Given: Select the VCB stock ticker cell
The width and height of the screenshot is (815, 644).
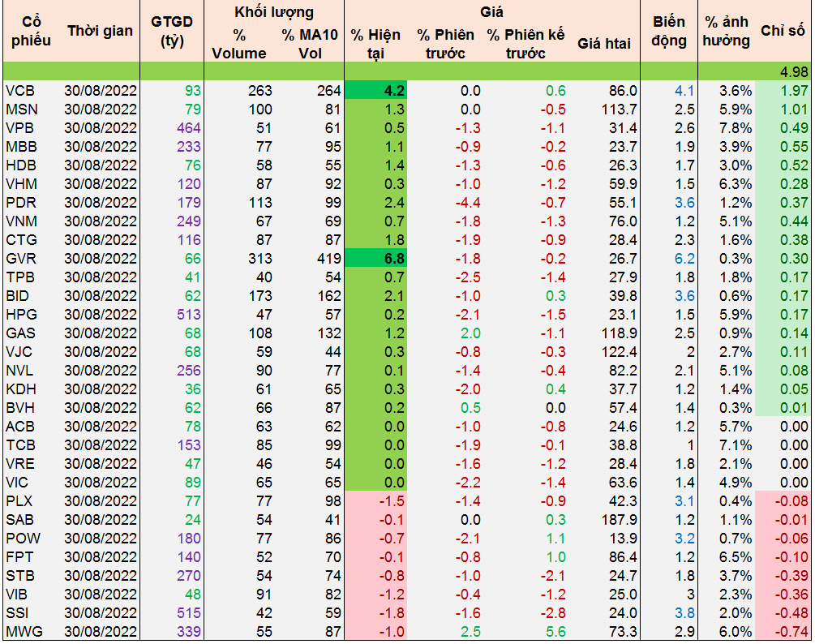Looking at the screenshot, I should tap(19, 91).
